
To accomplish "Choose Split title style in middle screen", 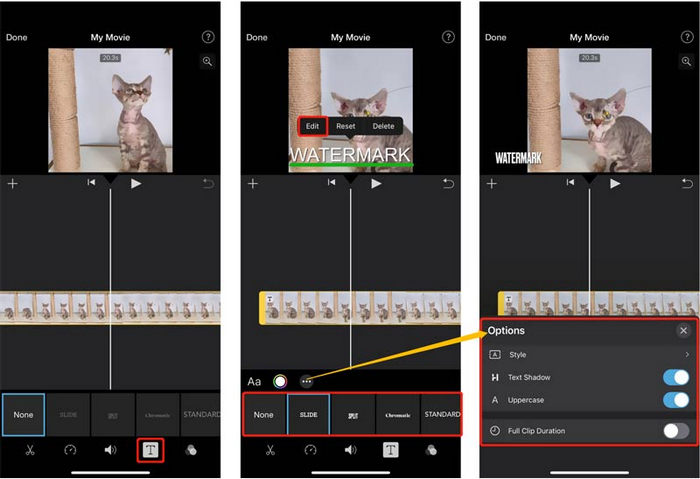I will [353, 415].
